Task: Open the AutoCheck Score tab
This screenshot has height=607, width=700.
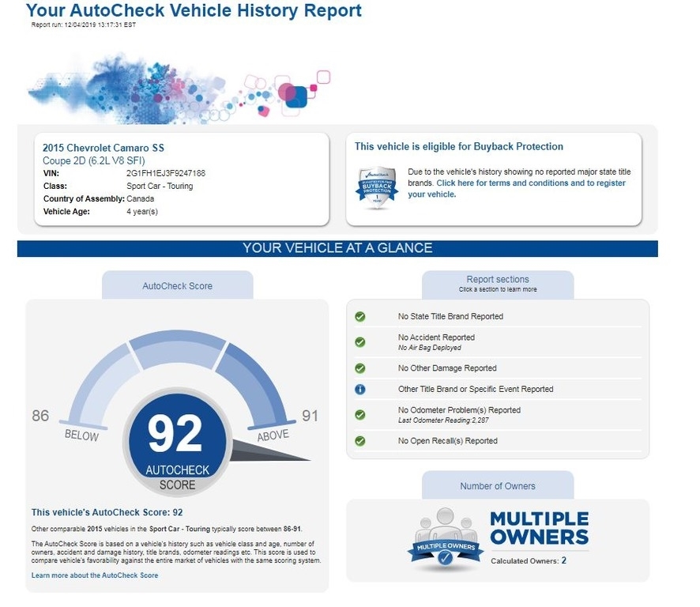Action: point(177,285)
